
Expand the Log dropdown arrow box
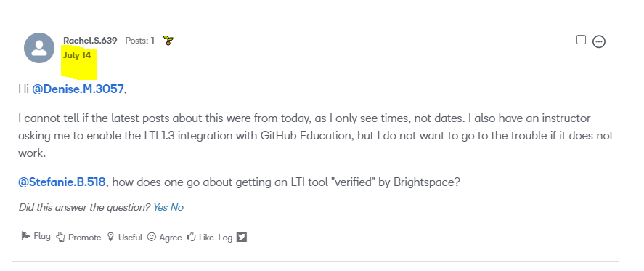242,237
